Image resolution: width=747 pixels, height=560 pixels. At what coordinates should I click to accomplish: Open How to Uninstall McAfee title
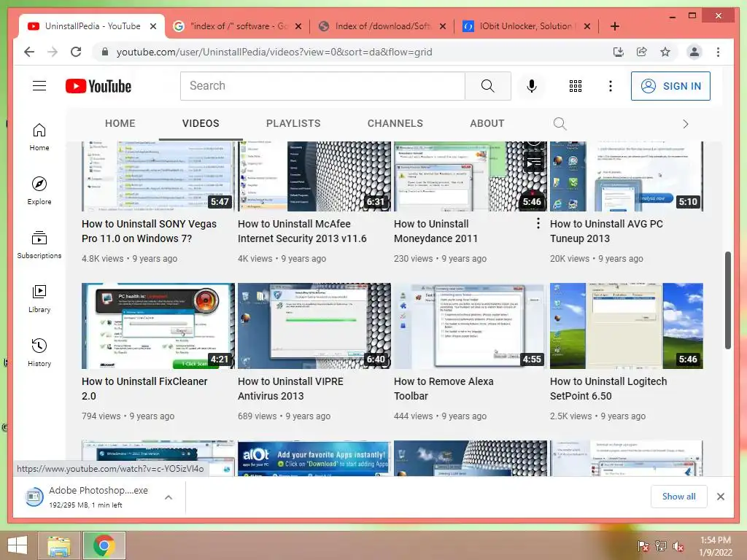coord(302,231)
